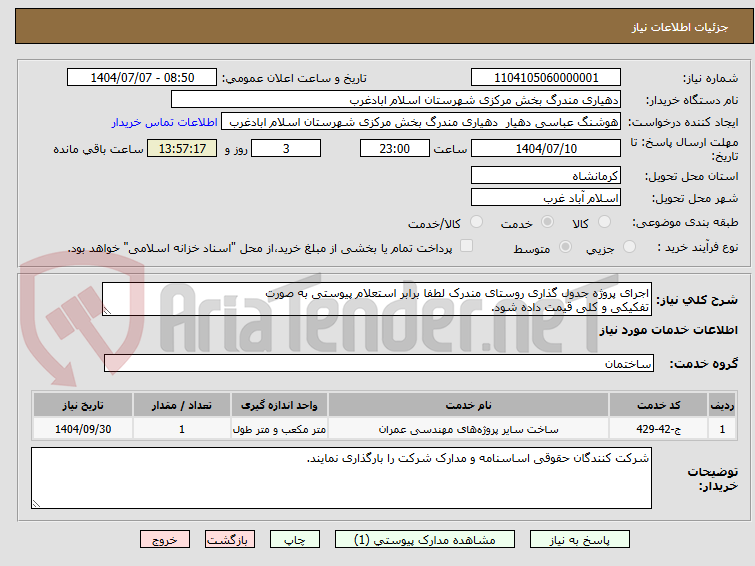Click the شرح کلی نیاز text area
This screenshot has width=755, height=566.
[377, 300]
